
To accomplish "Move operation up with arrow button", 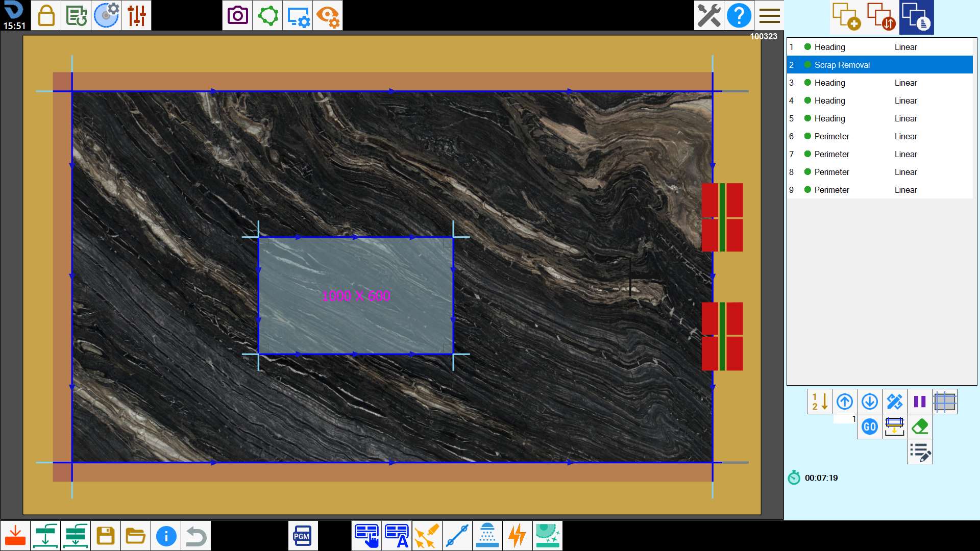I will pyautogui.click(x=845, y=402).
